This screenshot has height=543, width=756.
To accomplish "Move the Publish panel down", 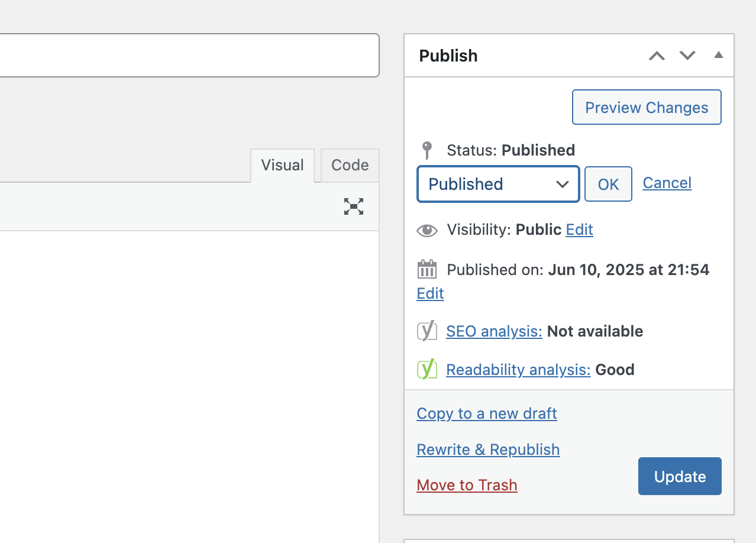I will (687, 56).
